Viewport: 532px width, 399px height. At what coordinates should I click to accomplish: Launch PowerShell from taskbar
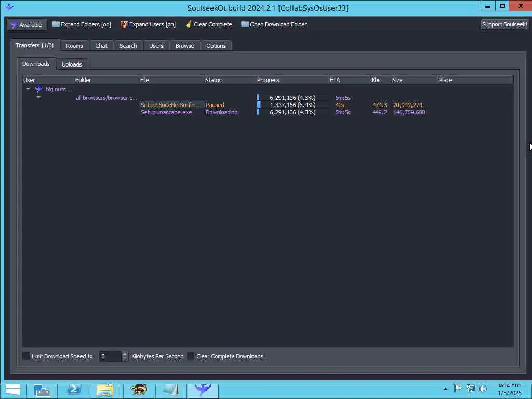point(74,390)
